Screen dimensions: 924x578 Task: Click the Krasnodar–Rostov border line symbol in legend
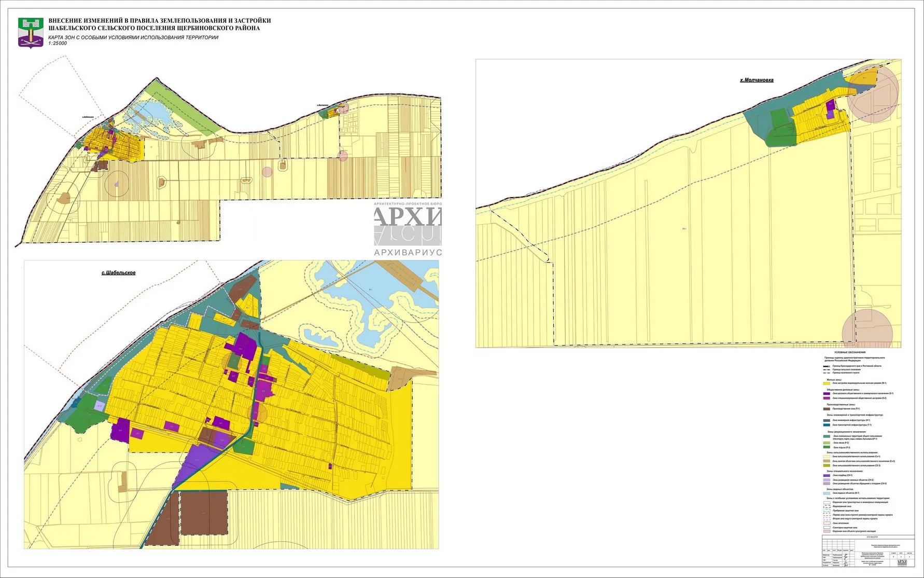click(827, 366)
